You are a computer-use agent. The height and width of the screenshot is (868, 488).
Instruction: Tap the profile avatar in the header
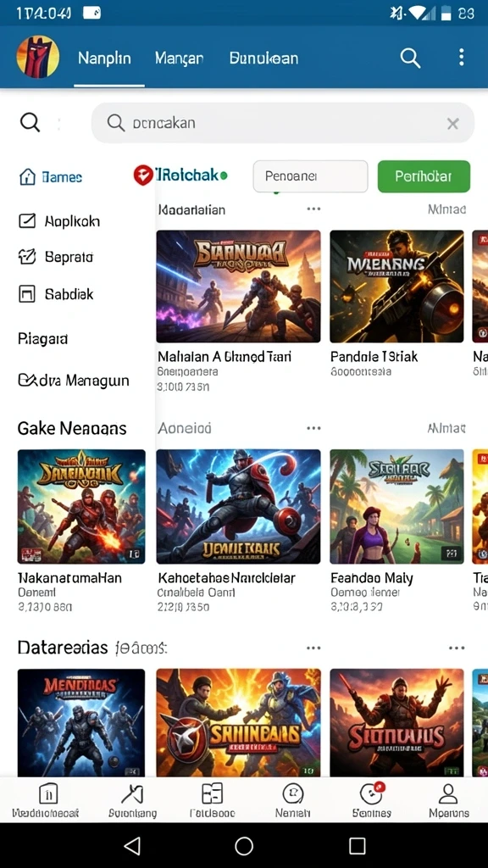[37, 57]
